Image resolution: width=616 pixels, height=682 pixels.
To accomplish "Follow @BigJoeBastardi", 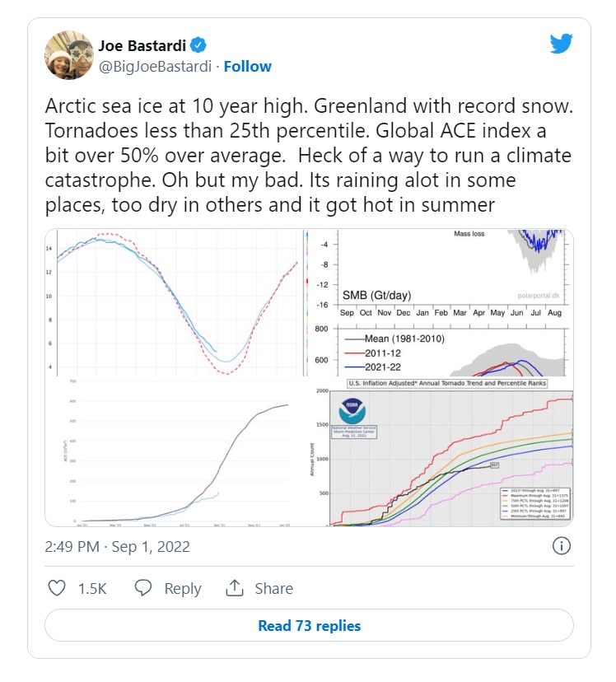I will click(x=247, y=67).
